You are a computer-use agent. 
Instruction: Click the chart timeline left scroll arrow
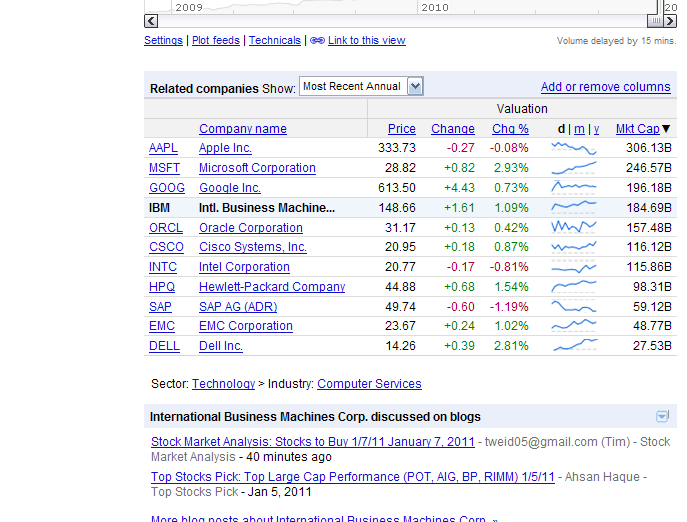click(150, 20)
